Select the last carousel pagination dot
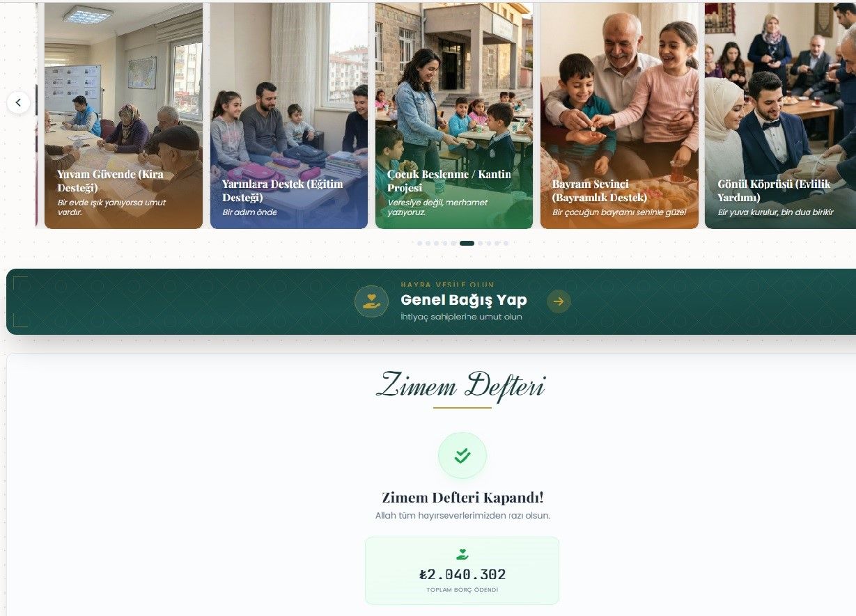Screen dimensions: 856x616 click(x=506, y=243)
